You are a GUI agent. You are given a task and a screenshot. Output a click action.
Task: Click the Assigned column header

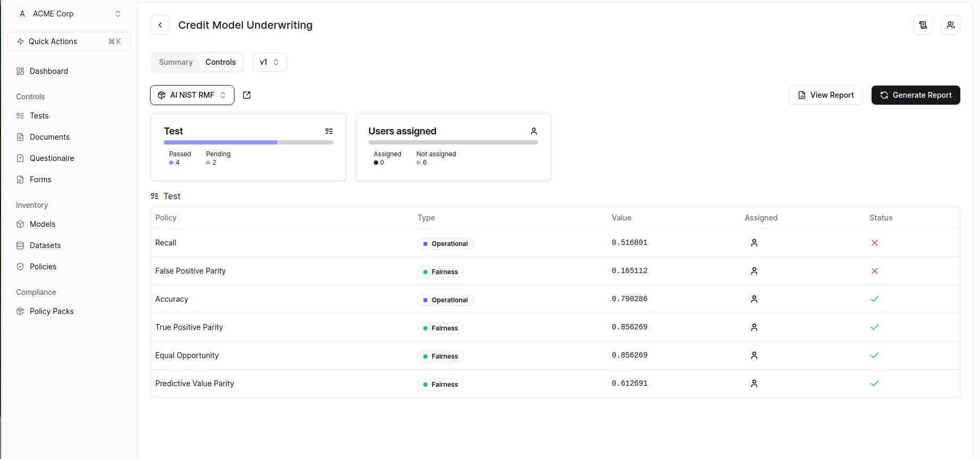click(761, 218)
